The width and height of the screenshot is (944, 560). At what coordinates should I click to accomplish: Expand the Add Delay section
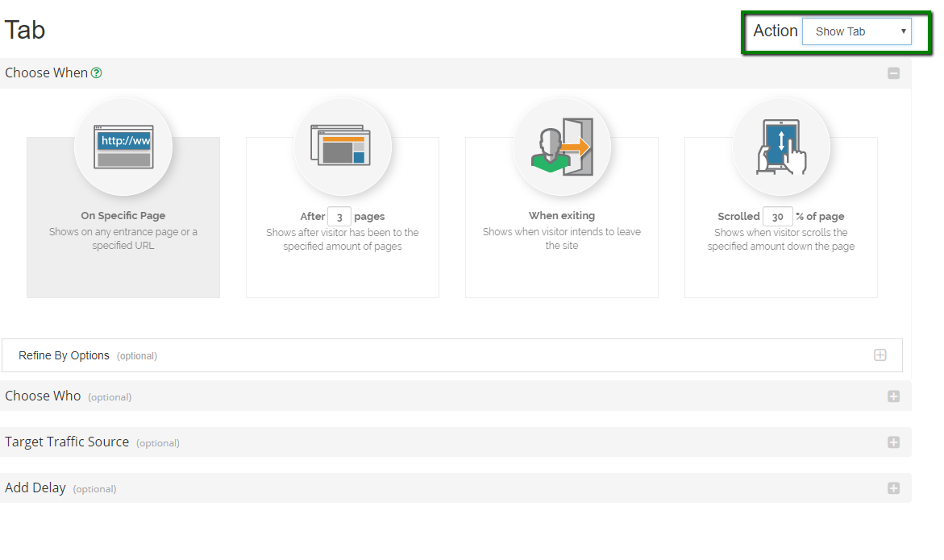[893, 488]
